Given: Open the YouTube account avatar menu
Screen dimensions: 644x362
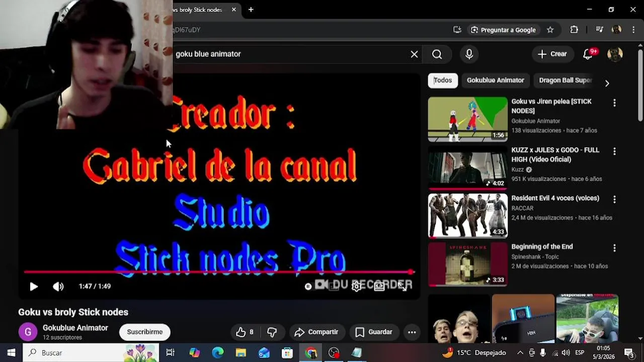Looking at the screenshot, I should pos(615,54).
